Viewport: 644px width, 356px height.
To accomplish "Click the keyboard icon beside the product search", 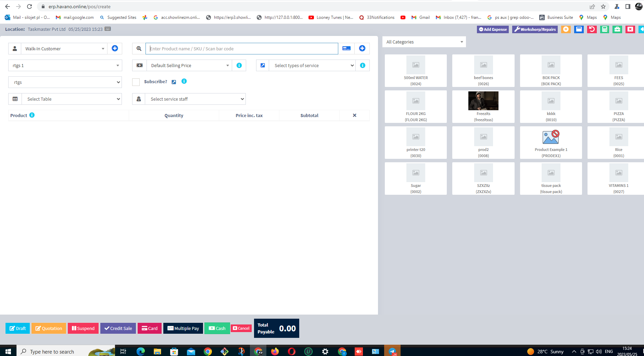I will [x=346, y=48].
